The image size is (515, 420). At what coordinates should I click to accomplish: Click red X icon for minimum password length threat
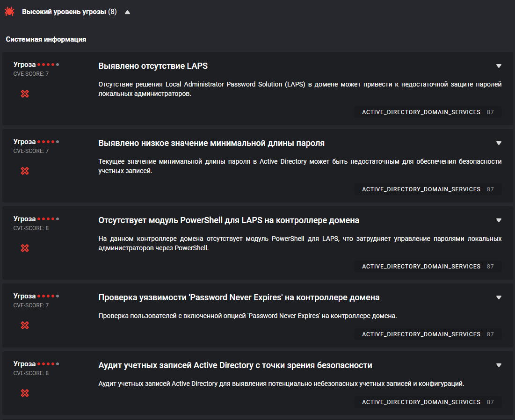pyautogui.click(x=25, y=171)
